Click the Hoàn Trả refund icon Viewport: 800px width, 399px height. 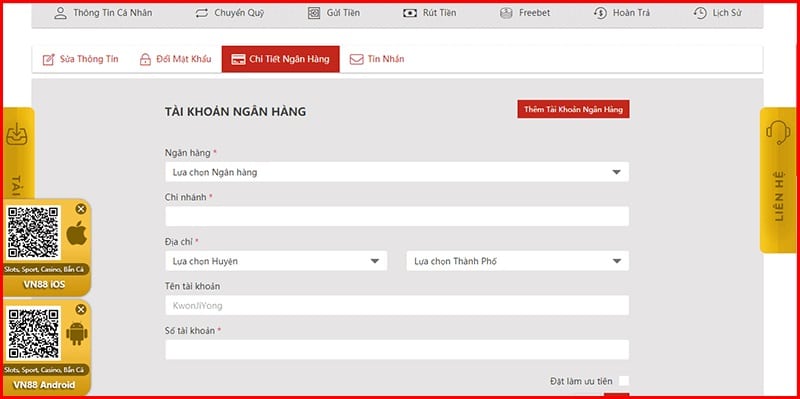tap(600, 13)
